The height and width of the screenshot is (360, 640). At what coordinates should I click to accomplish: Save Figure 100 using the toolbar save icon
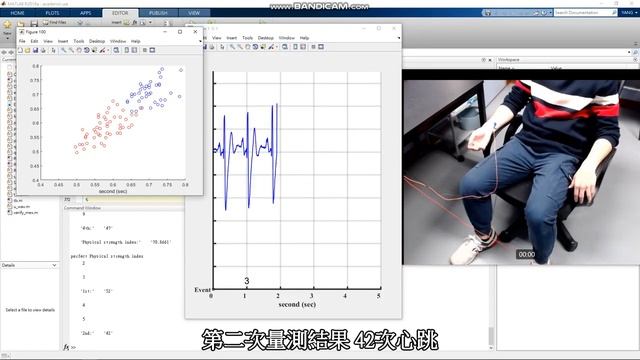[x=36, y=50]
